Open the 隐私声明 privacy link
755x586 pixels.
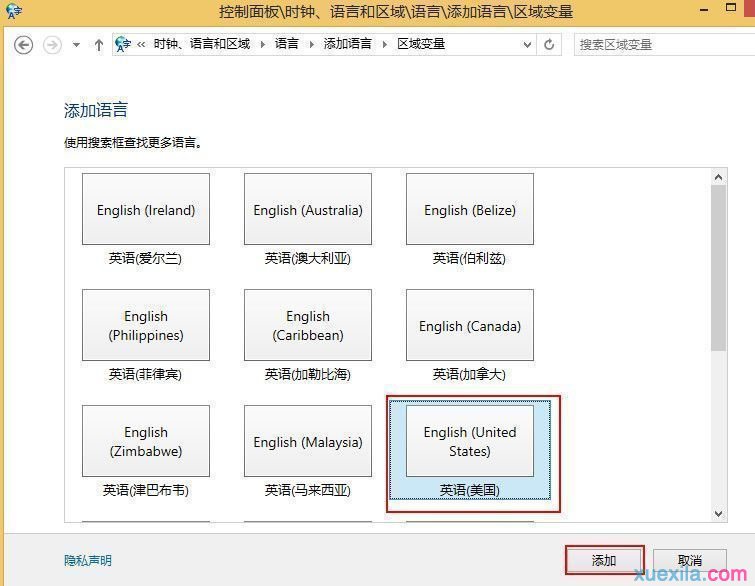[x=88, y=560]
